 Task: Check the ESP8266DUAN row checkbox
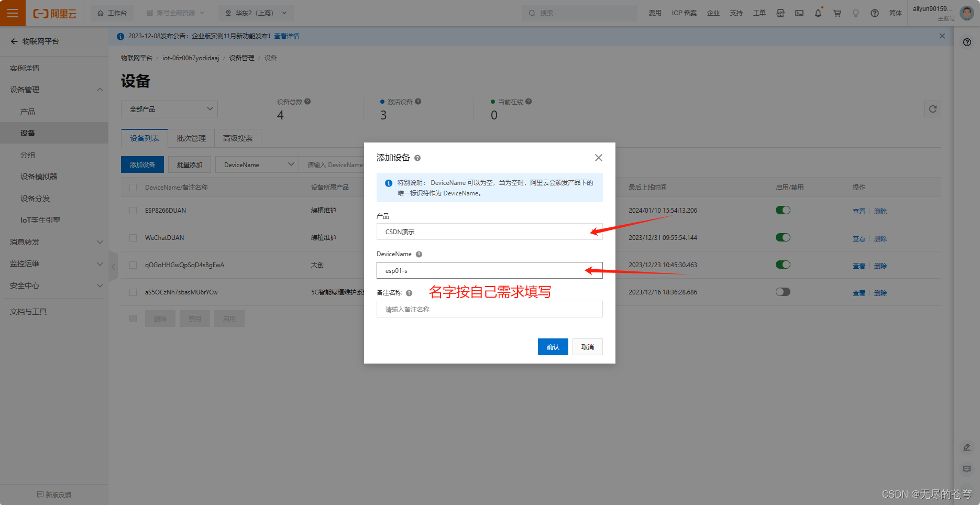point(133,211)
